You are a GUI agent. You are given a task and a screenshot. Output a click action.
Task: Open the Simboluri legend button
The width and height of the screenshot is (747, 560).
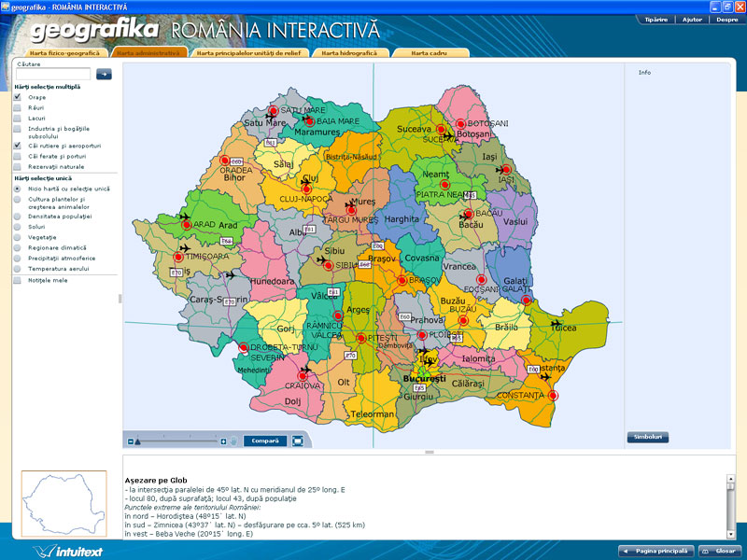click(x=647, y=437)
